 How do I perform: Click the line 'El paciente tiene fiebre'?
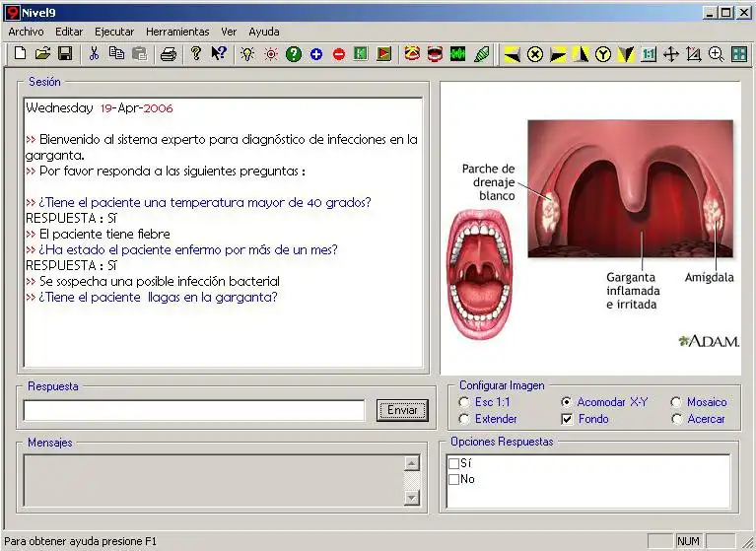tap(104, 235)
